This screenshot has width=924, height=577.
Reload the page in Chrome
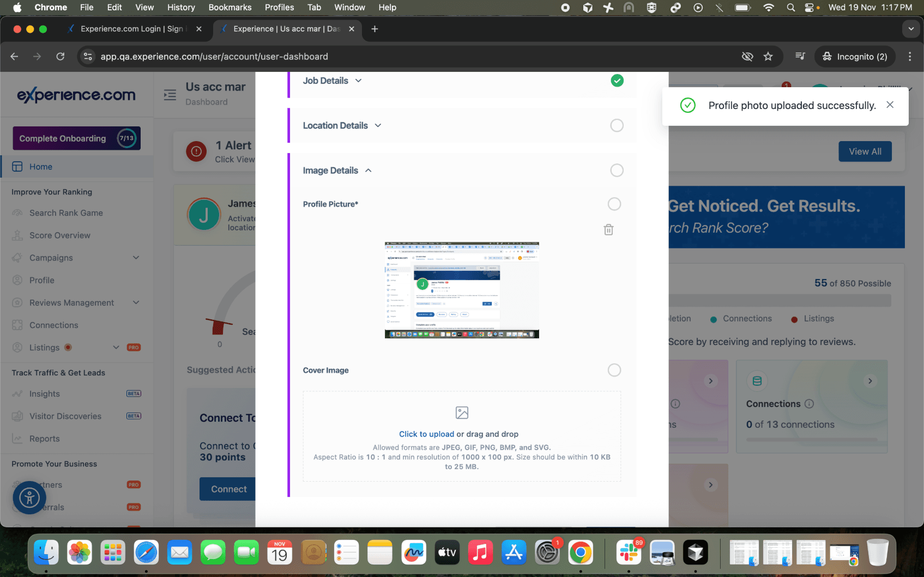point(61,57)
